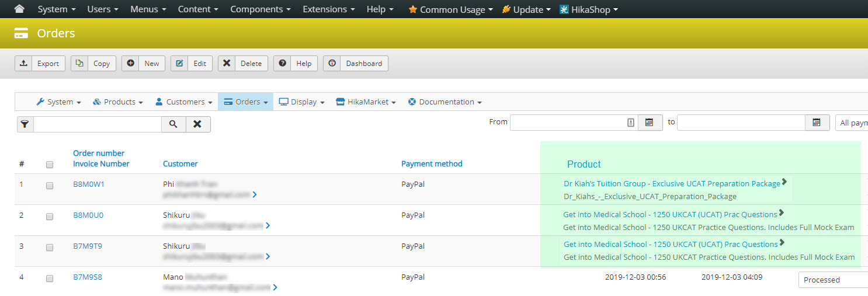Viewport: 868px width, 296px height.
Task: Expand the HikaMarket dropdown menu
Action: pos(366,102)
